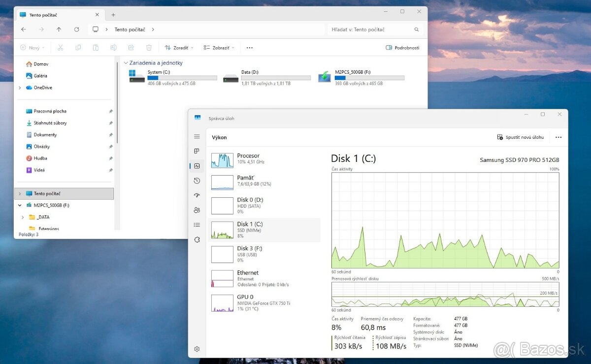Open Data (D:) drive
This screenshot has height=364, width=591.
click(x=267, y=78)
